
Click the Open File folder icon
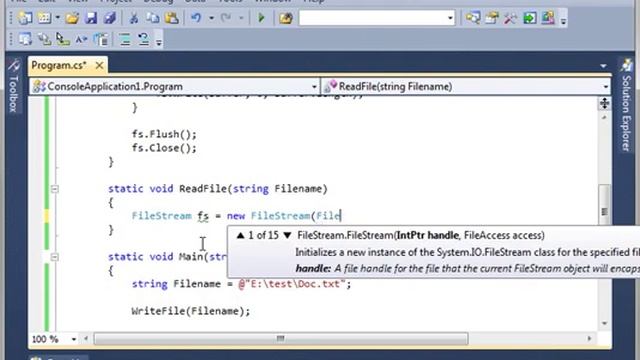[x=72, y=18]
